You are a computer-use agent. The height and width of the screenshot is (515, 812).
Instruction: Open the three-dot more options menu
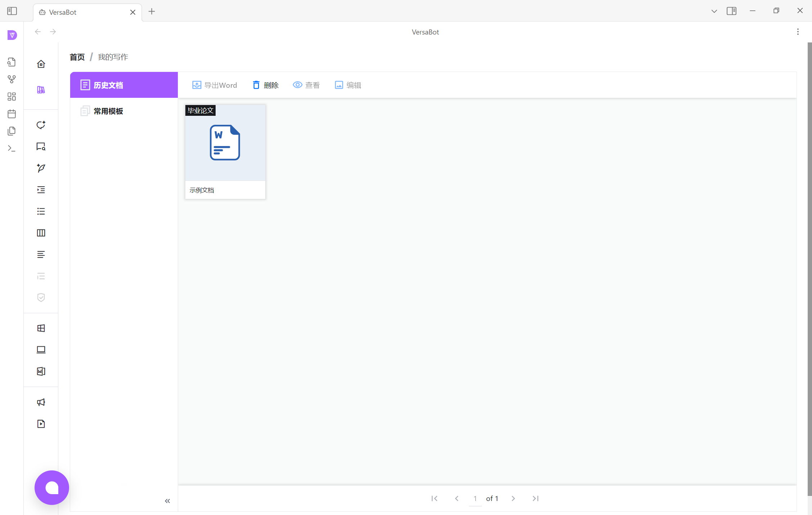798,32
